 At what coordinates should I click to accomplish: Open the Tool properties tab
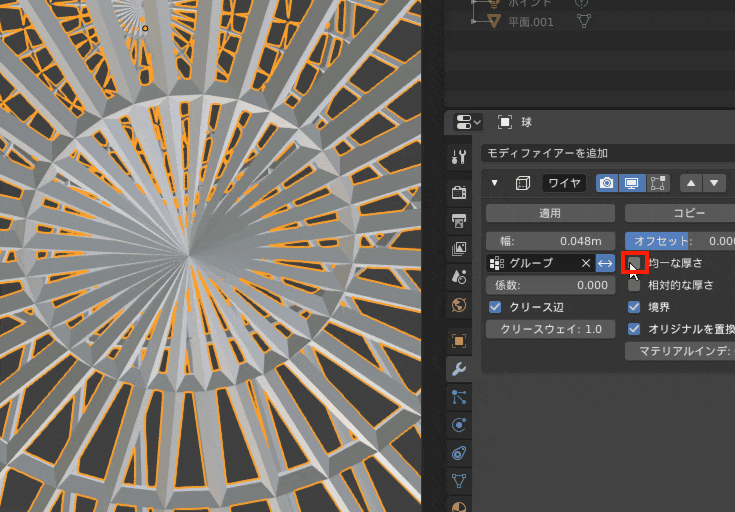pyautogui.click(x=459, y=156)
